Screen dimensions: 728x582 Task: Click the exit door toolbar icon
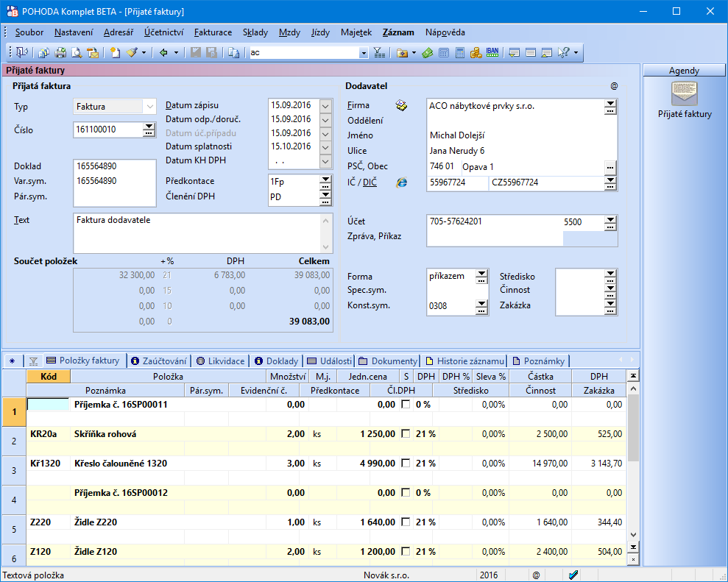[x=22, y=52]
